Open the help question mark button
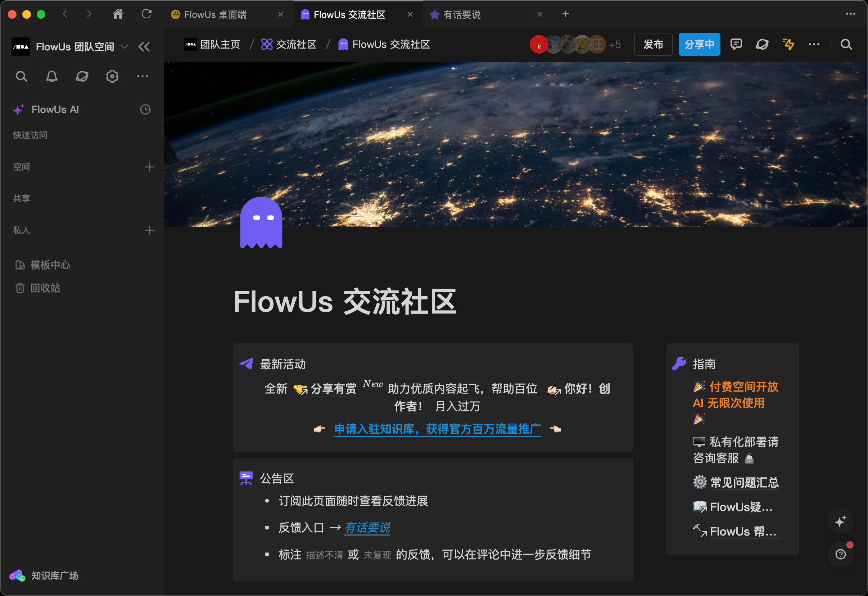 pyautogui.click(x=840, y=554)
